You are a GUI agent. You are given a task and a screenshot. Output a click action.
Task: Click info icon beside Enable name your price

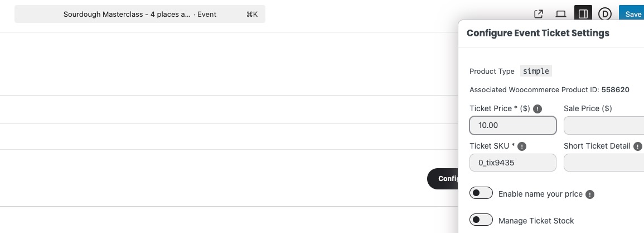pos(590,194)
